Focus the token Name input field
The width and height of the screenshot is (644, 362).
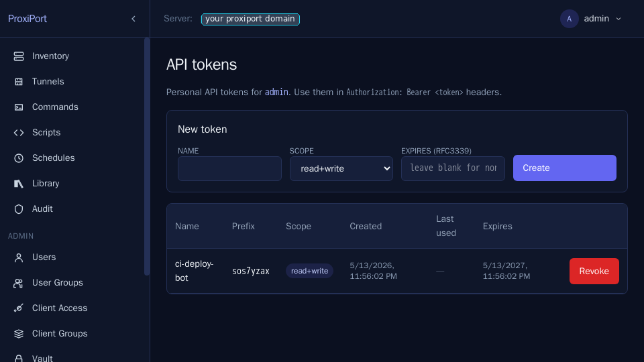(229, 168)
